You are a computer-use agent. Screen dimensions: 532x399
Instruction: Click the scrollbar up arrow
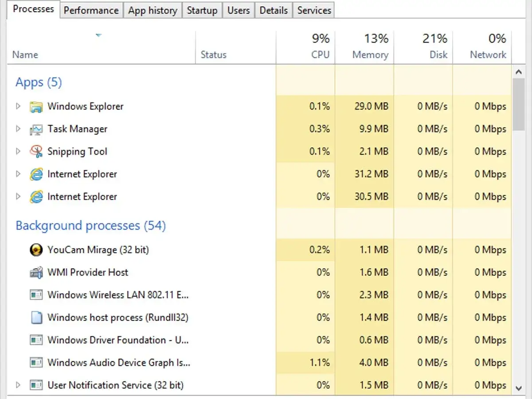point(519,72)
